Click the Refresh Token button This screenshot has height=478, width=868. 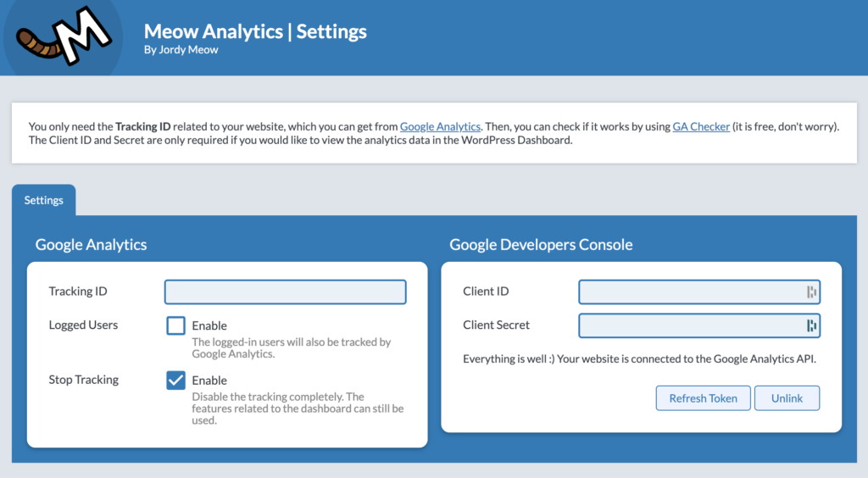(703, 398)
